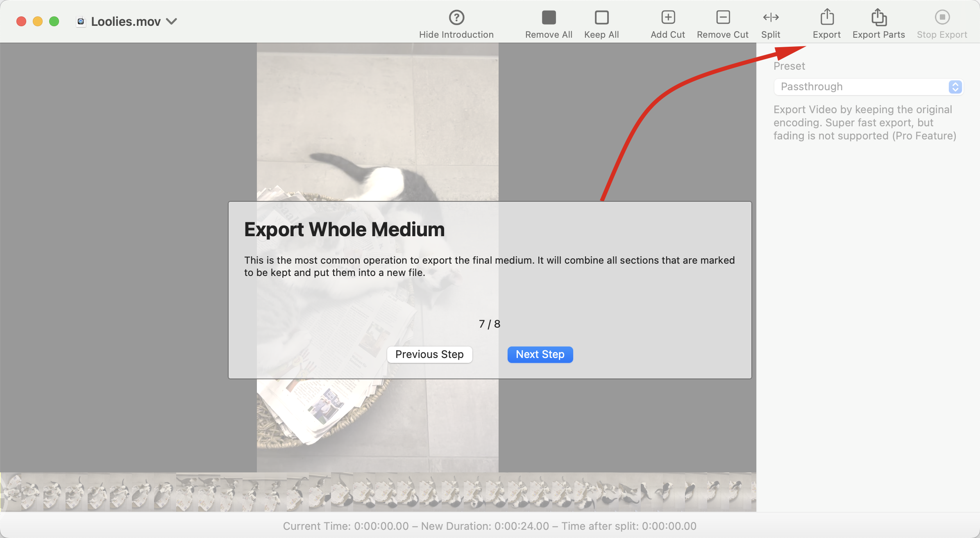
Task: Click the Loolies.mov document proxy icon
Action: (x=81, y=21)
